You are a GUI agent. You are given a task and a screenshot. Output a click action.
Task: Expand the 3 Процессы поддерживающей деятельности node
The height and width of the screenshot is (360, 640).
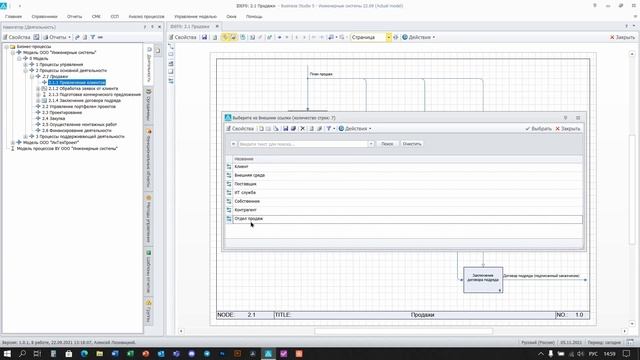[x=25, y=136]
